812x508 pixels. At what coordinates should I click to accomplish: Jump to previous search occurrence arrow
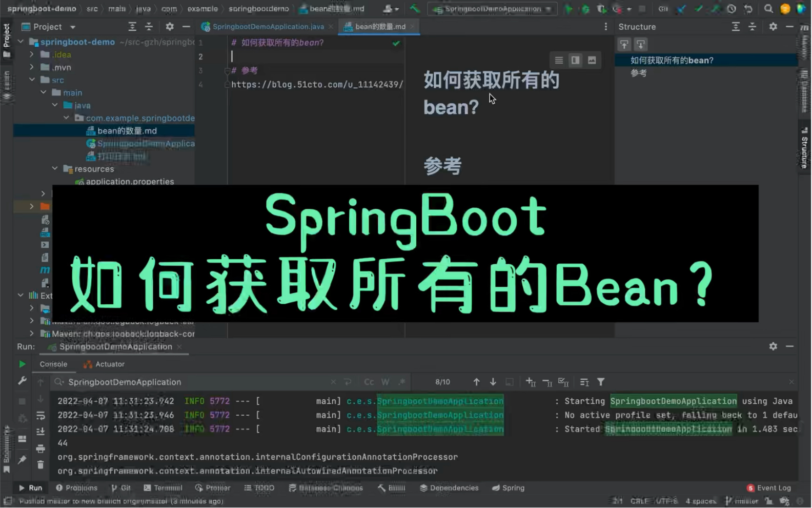pyautogui.click(x=476, y=382)
